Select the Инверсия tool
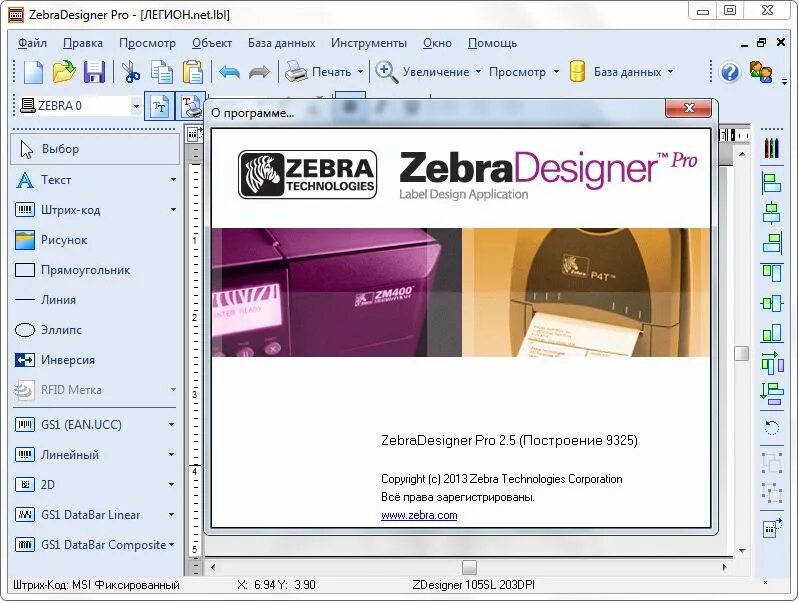This screenshot has height=603, width=799. click(x=95, y=360)
